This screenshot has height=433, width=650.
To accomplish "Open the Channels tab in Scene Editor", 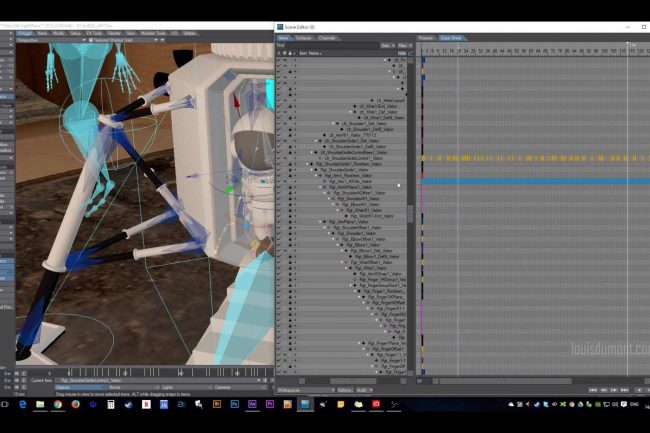I will coord(327,38).
